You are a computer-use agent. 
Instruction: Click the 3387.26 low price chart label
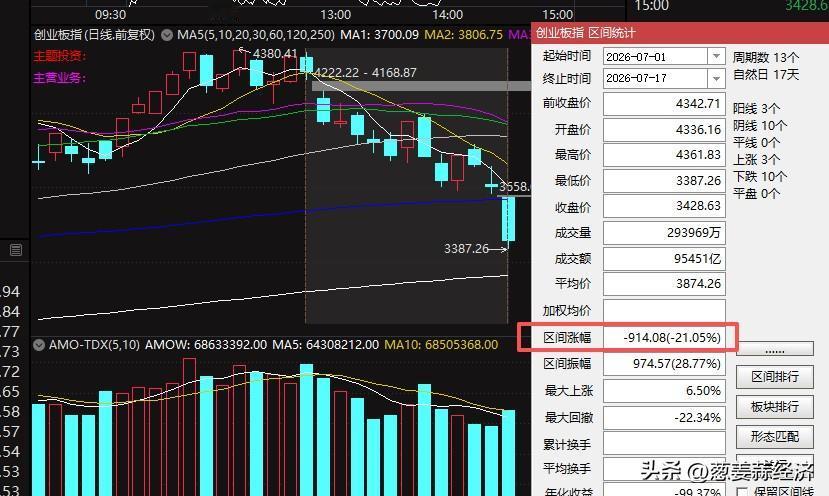coord(466,249)
